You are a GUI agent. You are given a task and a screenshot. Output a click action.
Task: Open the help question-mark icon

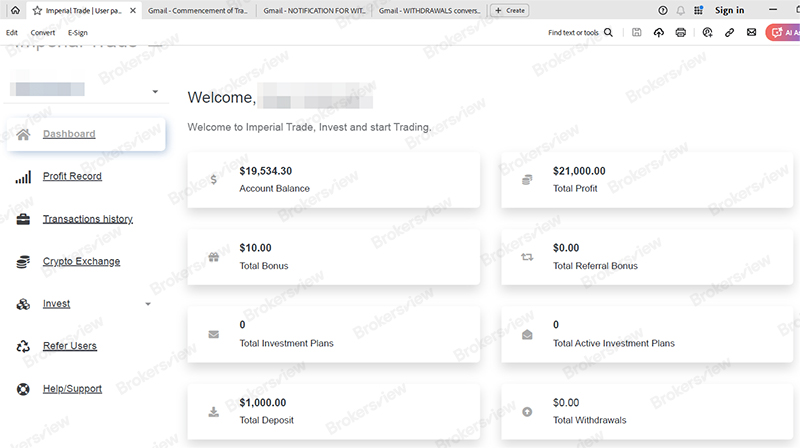coord(663,10)
